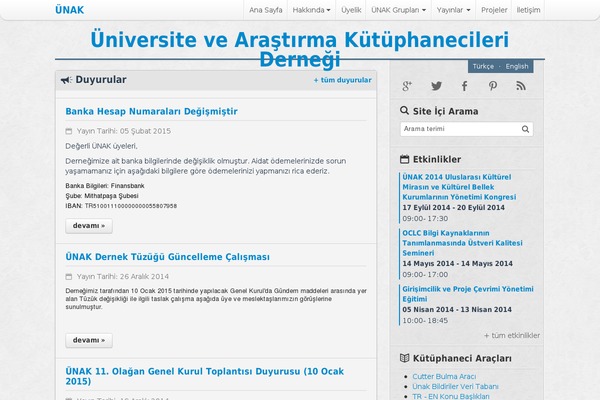The height and width of the screenshot is (400, 600).
Task: Click the Şube: Mithatpaşa Şubesi line
Action: coord(102,196)
